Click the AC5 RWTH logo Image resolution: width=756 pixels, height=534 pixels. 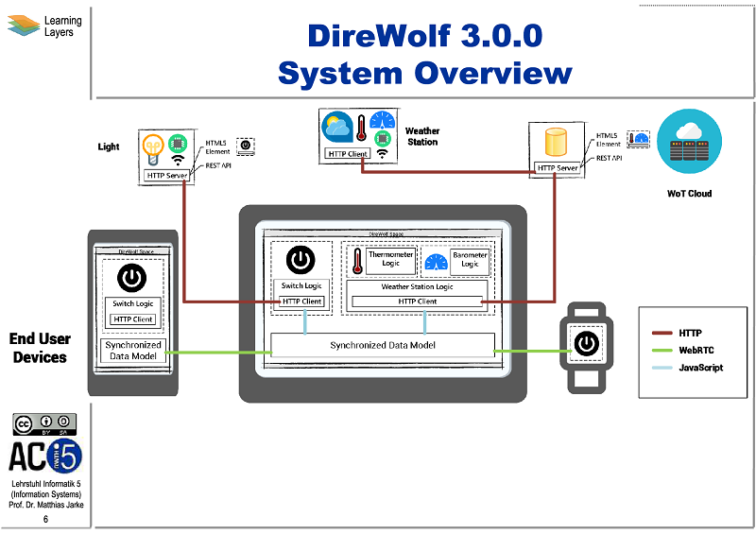coord(45,456)
